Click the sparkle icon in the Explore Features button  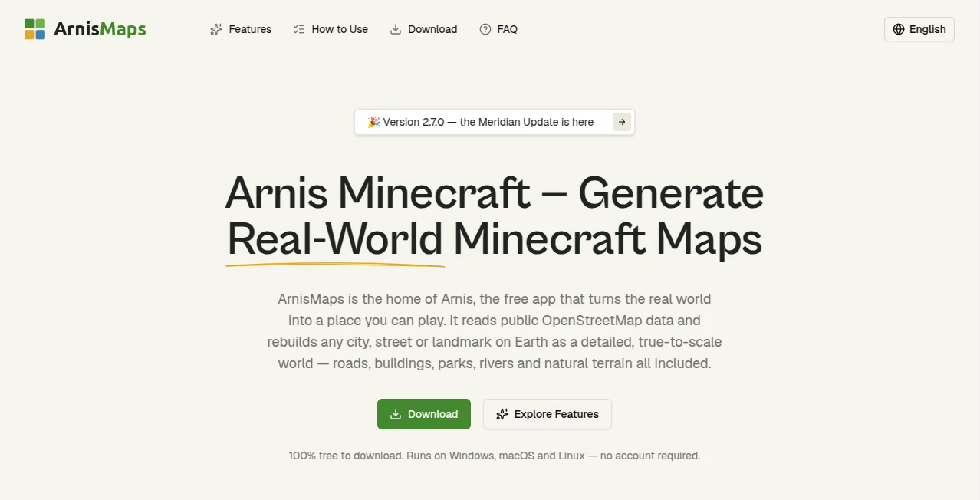coord(502,414)
